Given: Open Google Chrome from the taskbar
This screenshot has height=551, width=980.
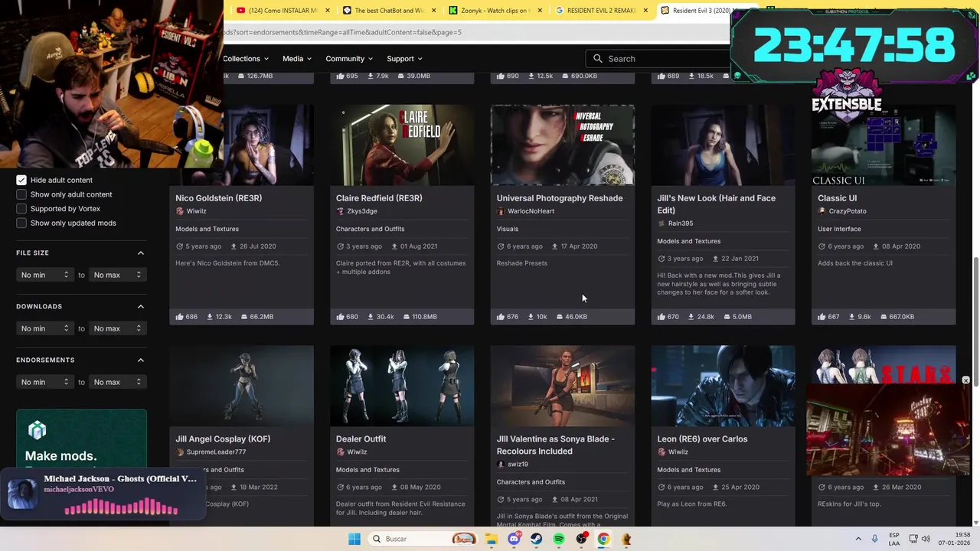Looking at the screenshot, I should click(603, 539).
